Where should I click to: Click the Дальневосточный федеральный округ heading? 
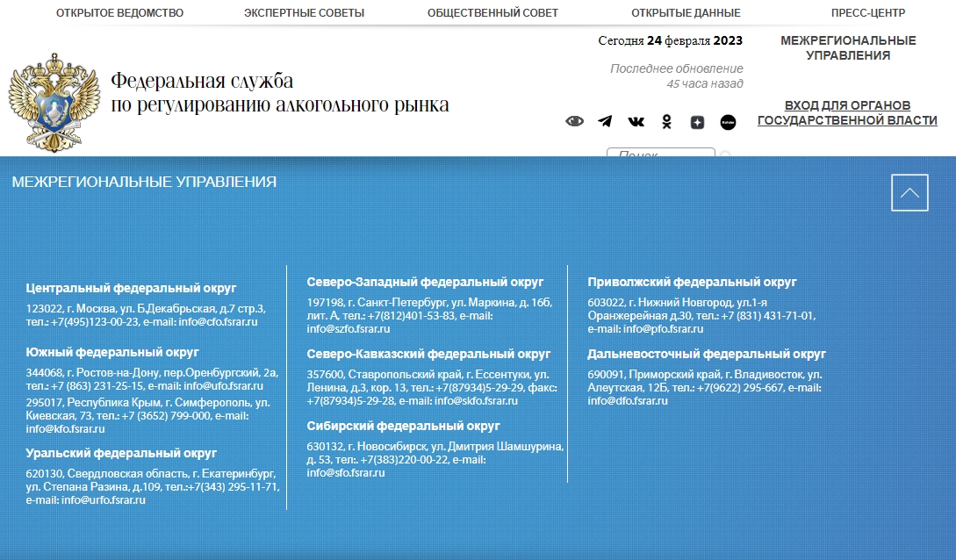pyautogui.click(x=707, y=354)
